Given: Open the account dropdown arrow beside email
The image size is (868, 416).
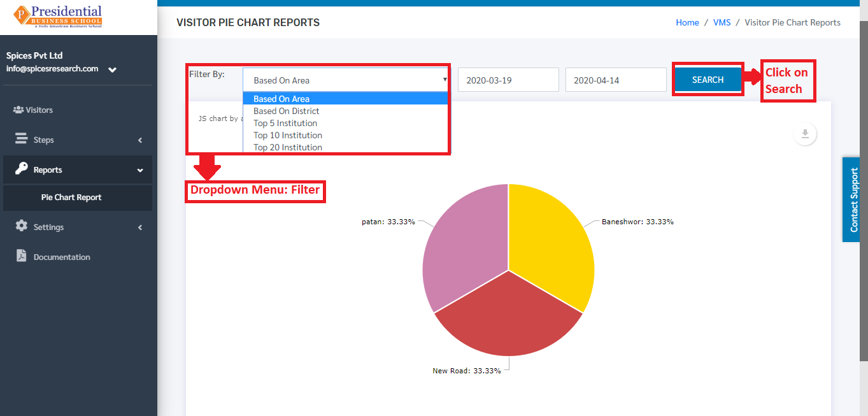Looking at the screenshot, I should click(112, 69).
